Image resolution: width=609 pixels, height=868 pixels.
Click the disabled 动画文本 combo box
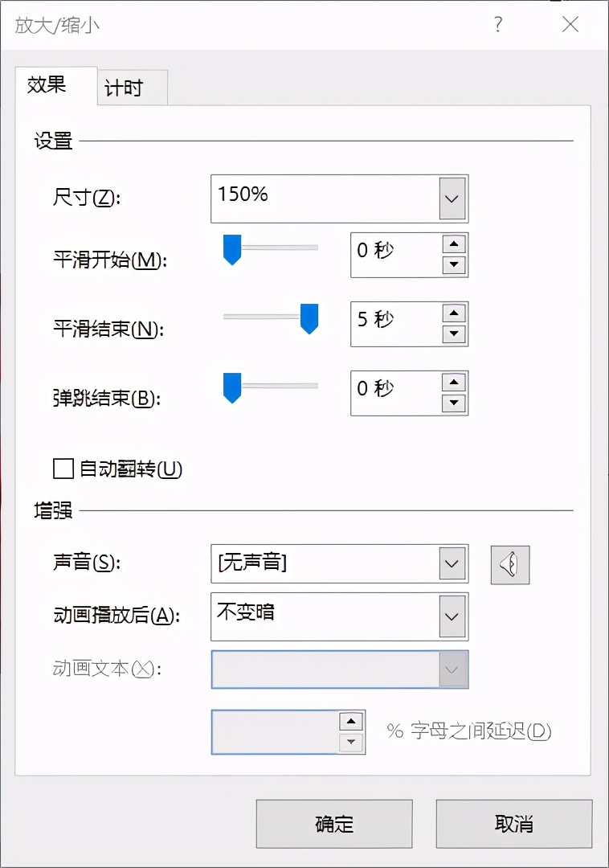(337, 669)
